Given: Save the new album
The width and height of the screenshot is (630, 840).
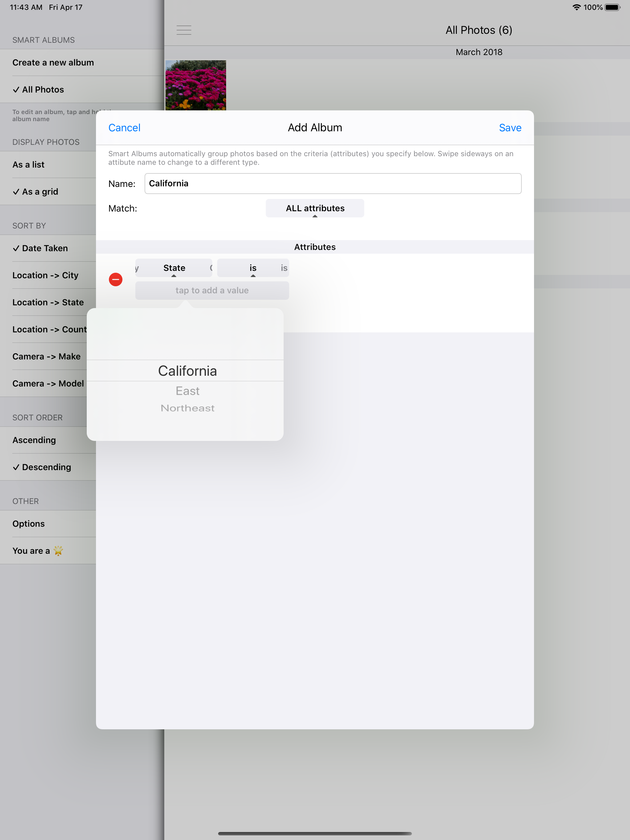Looking at the screenshot, I should pos(510,128).
